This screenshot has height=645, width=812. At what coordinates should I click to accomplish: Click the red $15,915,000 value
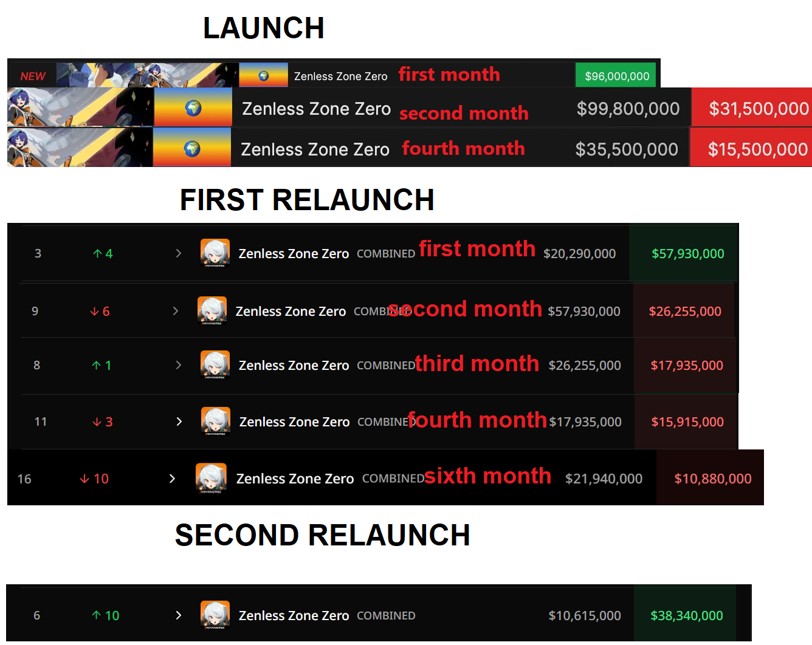tap(687, 422)
